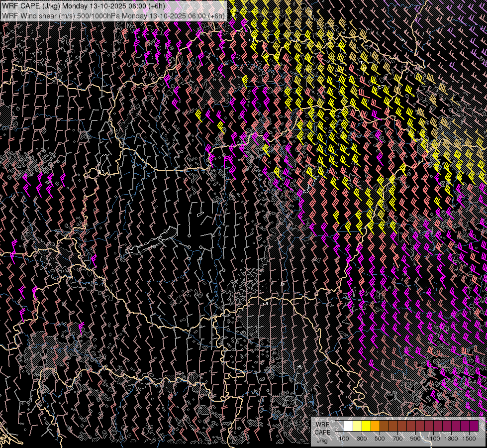The image size is (487, 448).
Task: Select the last purple swatch in the legend
Action: tap(474, 426)
